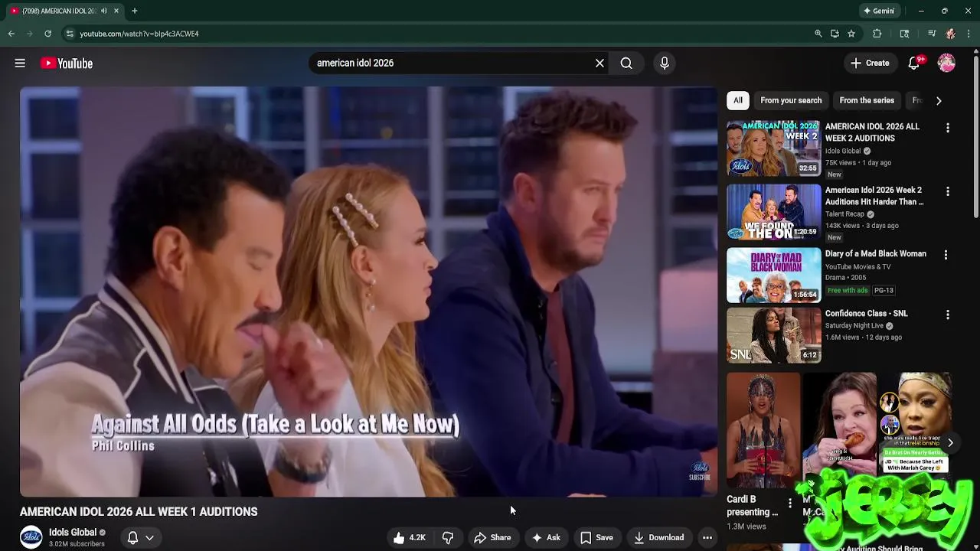The width and height of the screenshot is (980, 551).
Task: Open Gemini in Chrome
Action: 879,11
